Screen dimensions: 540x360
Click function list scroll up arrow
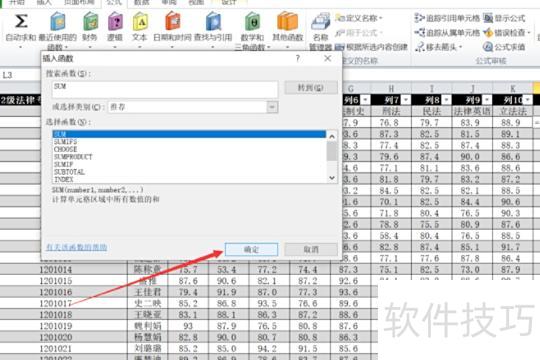[332, 136]
